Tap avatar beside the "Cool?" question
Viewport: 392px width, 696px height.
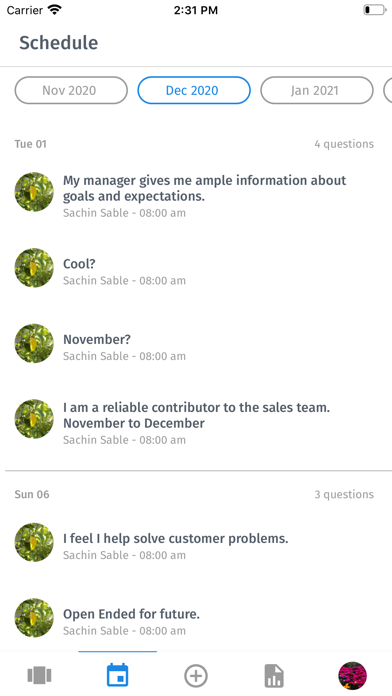(x=34, y=268)
